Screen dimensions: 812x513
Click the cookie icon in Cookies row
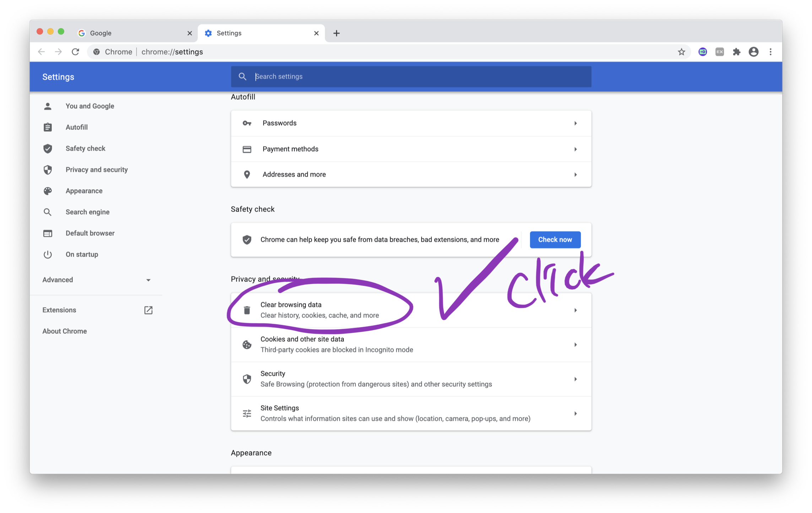247,344
